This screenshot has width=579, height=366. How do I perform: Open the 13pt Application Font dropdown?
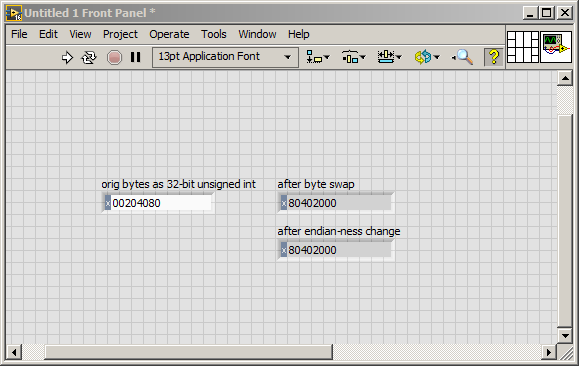pyautogui.click(x=225, y=57)
